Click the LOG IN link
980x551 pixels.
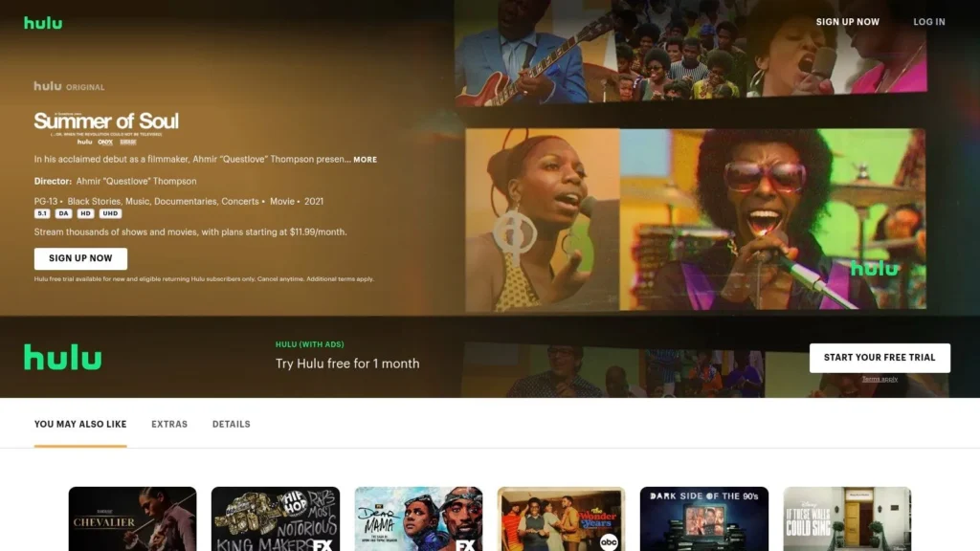(928, 22)
